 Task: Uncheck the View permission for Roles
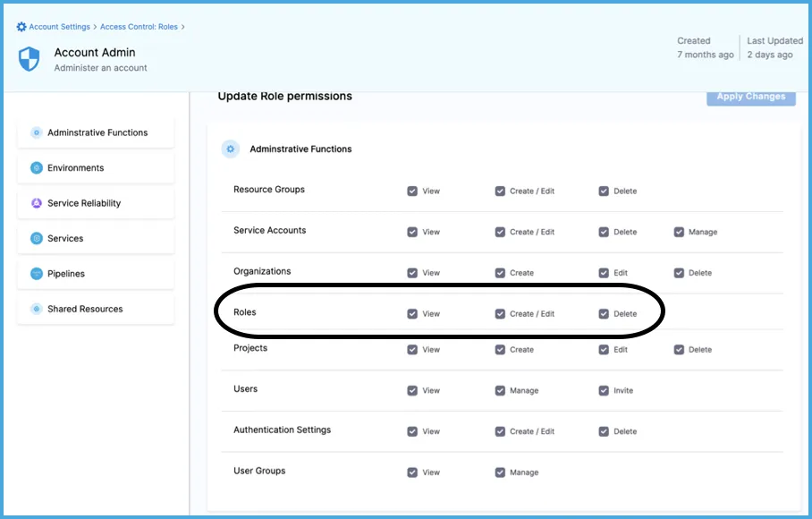pos(412,313)
